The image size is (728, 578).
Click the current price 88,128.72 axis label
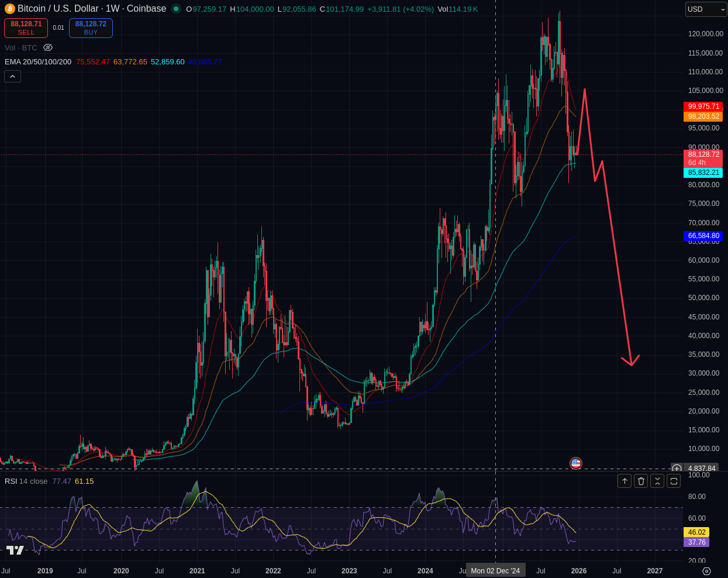[x=703, y=159]
